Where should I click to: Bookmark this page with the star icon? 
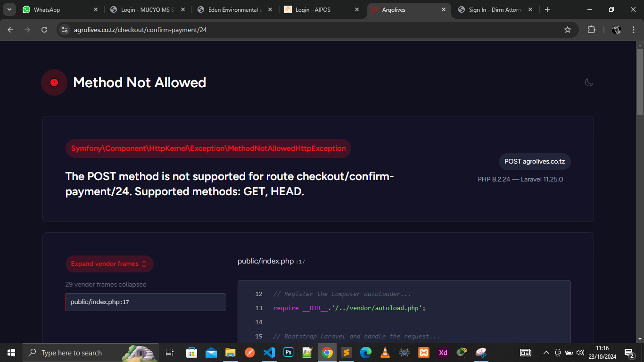pos(568,30)
